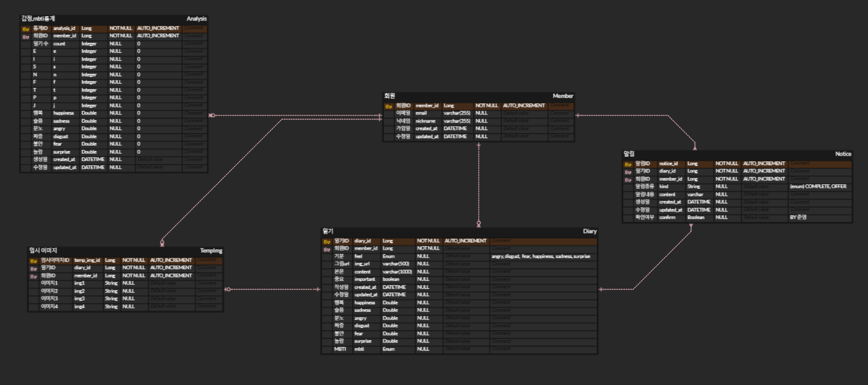This screenshot has width=868, height=385.
Task: Click the mbti column in the Diary table
Action: [x=359, y=350]
